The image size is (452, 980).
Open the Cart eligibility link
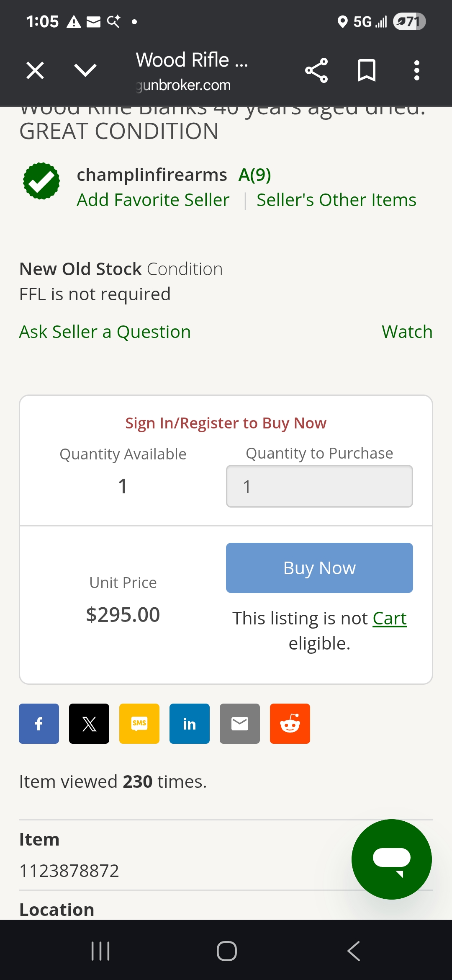[x=390, y=618]
